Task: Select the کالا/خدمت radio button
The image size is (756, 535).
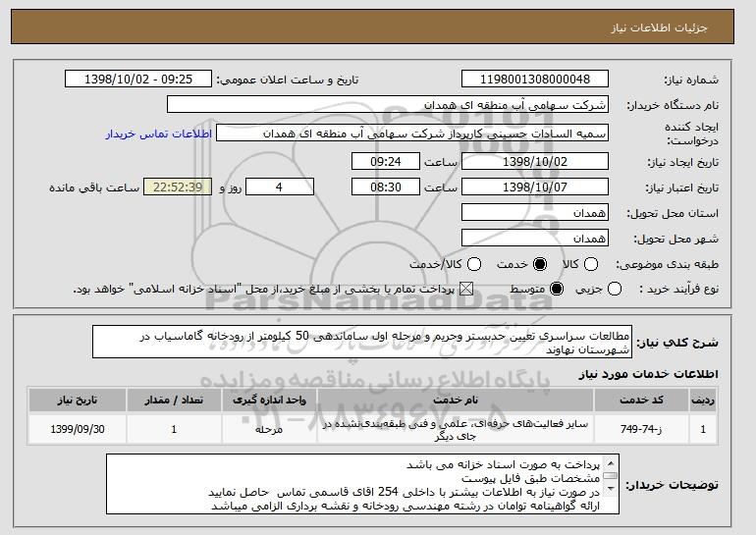Action: tap(474, 264)
